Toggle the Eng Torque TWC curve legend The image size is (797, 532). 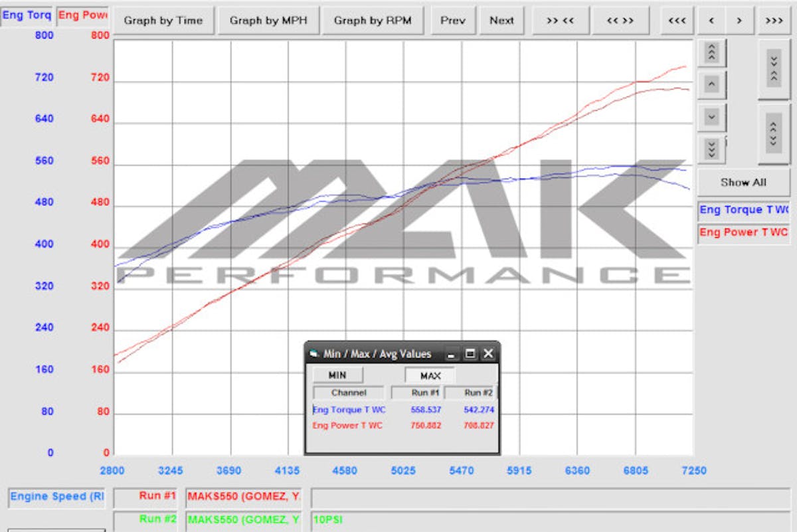743,211
